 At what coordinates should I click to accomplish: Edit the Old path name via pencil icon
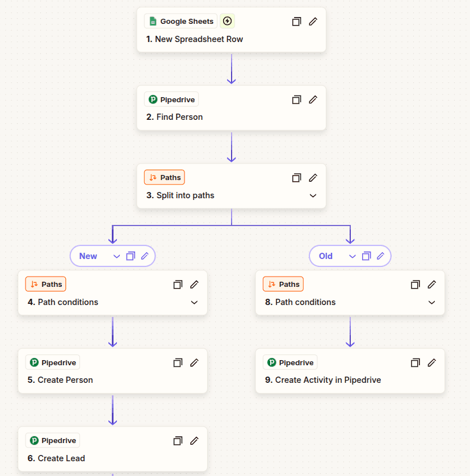coord(381,256)
